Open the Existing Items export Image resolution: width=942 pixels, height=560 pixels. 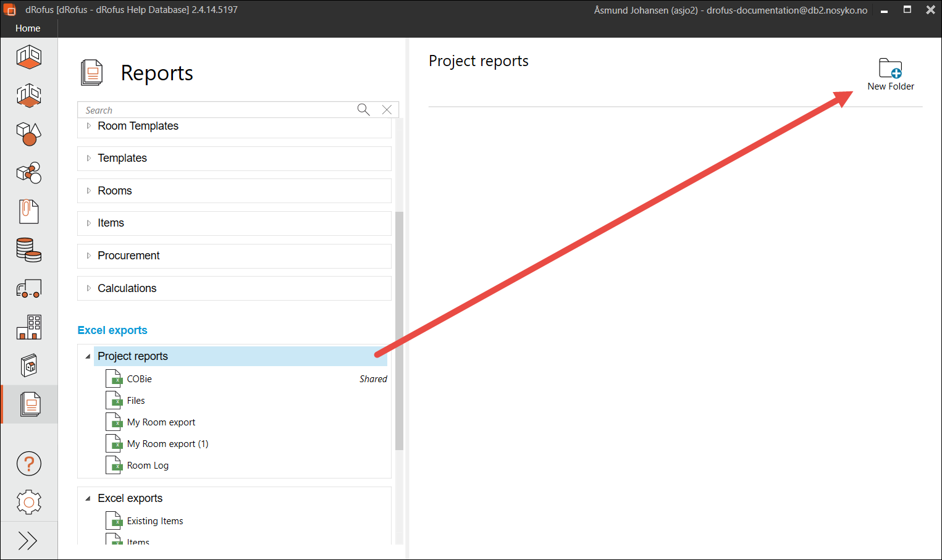(155, 521)
